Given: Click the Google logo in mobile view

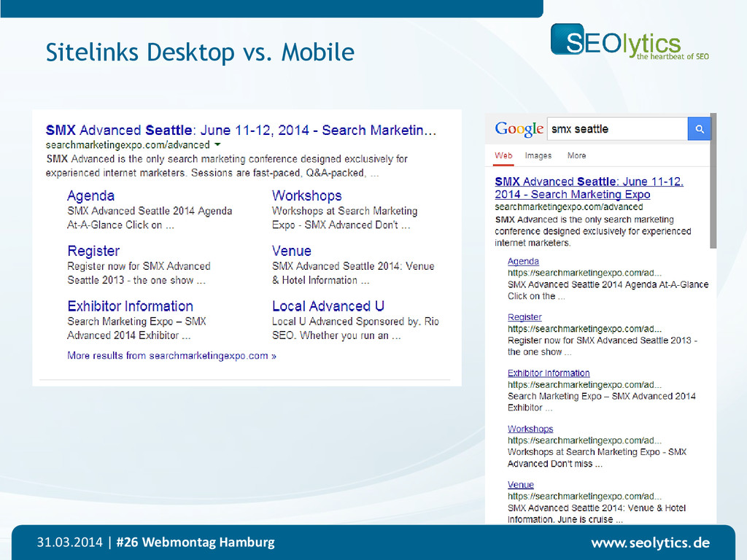Looking at the screenshot, I should [519, 128].
